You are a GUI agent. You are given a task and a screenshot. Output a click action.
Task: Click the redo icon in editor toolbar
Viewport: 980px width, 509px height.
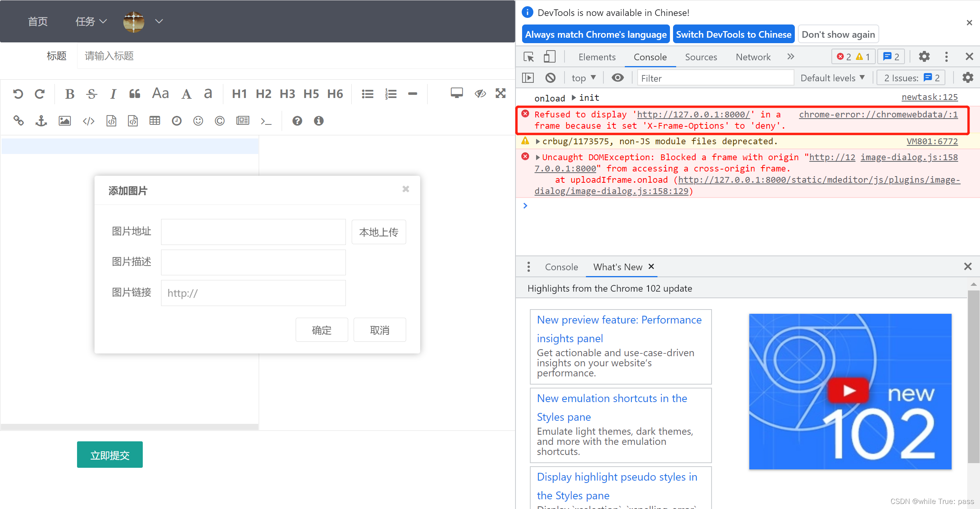40,94
